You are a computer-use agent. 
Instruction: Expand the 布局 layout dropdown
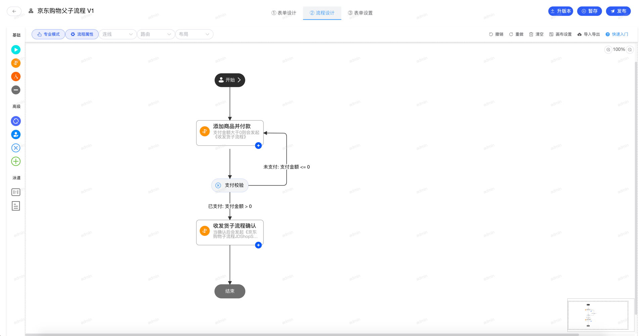(194, 34)
